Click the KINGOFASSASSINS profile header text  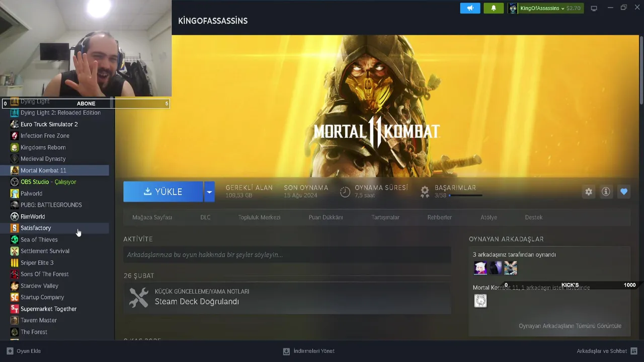213,21
